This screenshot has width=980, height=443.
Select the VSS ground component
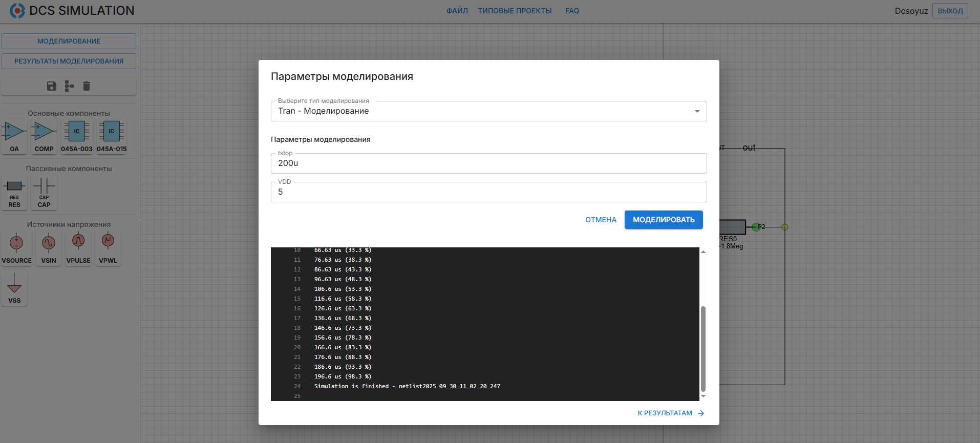click(14, 288)
